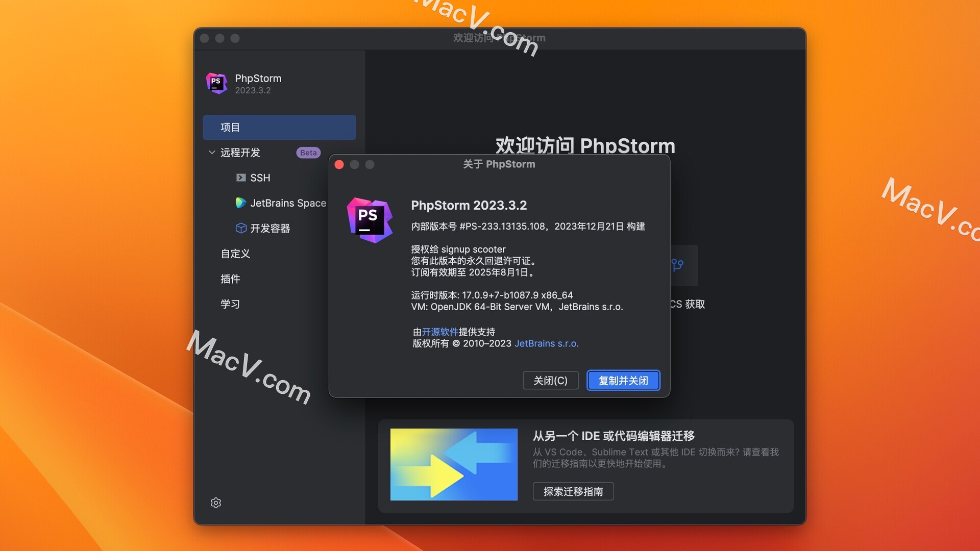Viewport: 980px width, 551px height.
Task: Click the PhpStorm logo in the sidebar header
Action: click(x=217, y=84)
